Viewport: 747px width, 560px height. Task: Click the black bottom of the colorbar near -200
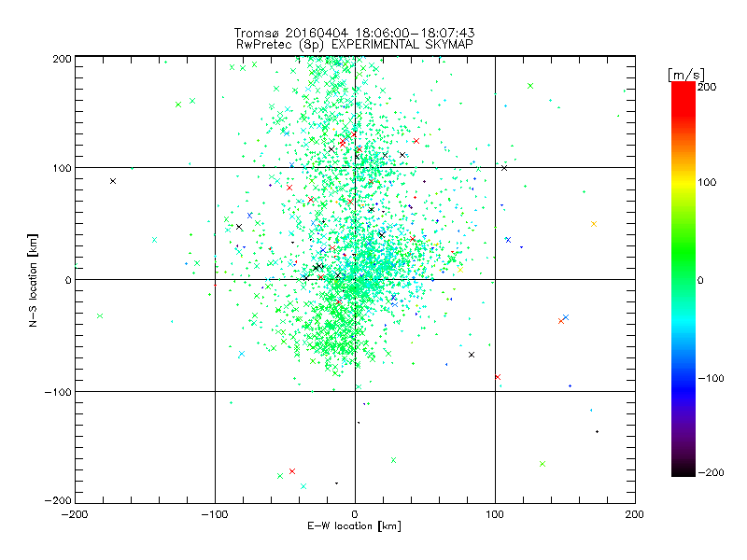[x=684, y=471]
